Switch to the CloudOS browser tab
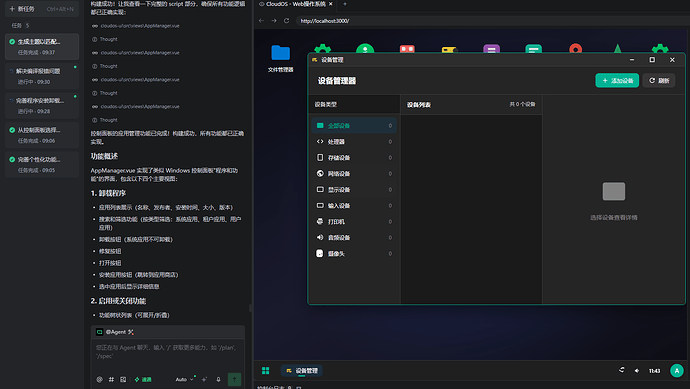The height and width of the screenshot is (389, 690). pyautogui.click(x=295, y=4)
